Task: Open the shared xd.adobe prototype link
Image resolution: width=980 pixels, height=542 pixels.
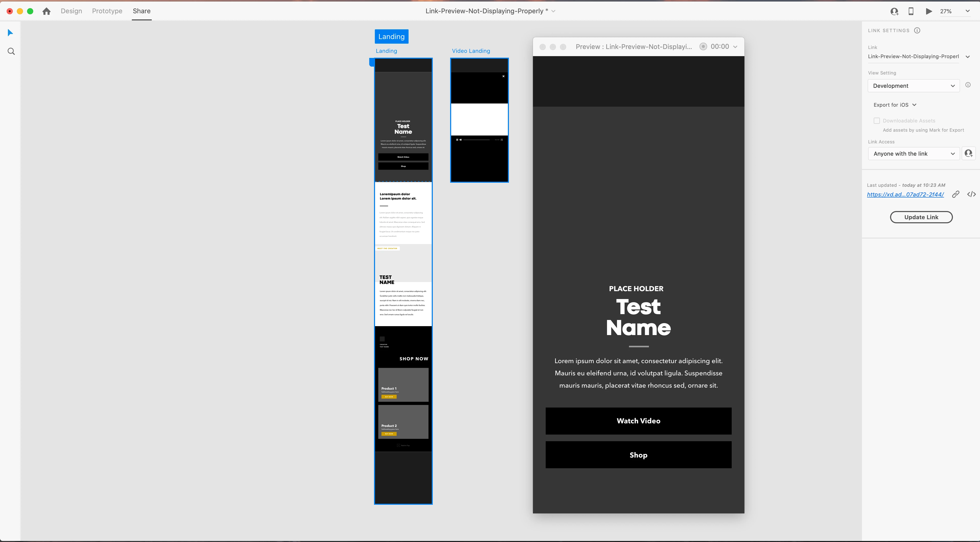Action: (x=905, y=195)
